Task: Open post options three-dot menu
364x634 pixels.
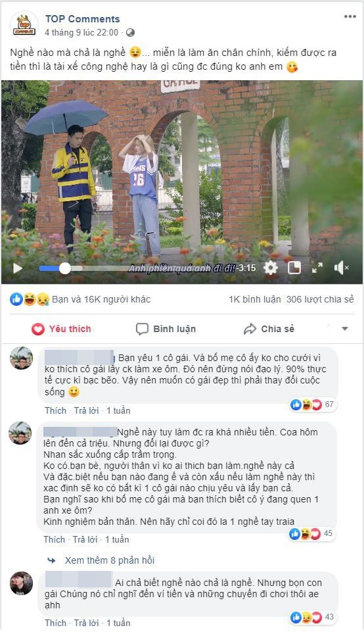Action: [350, 16]
